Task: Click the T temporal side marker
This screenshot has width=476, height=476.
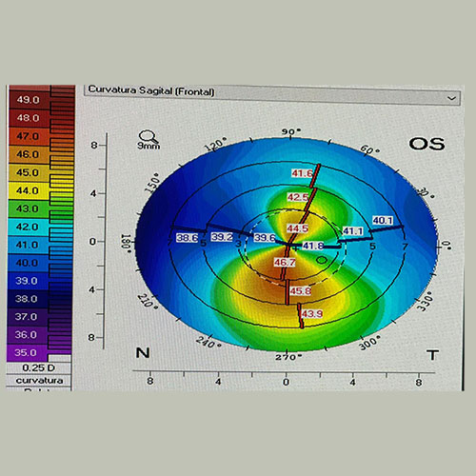Action: 432,355
